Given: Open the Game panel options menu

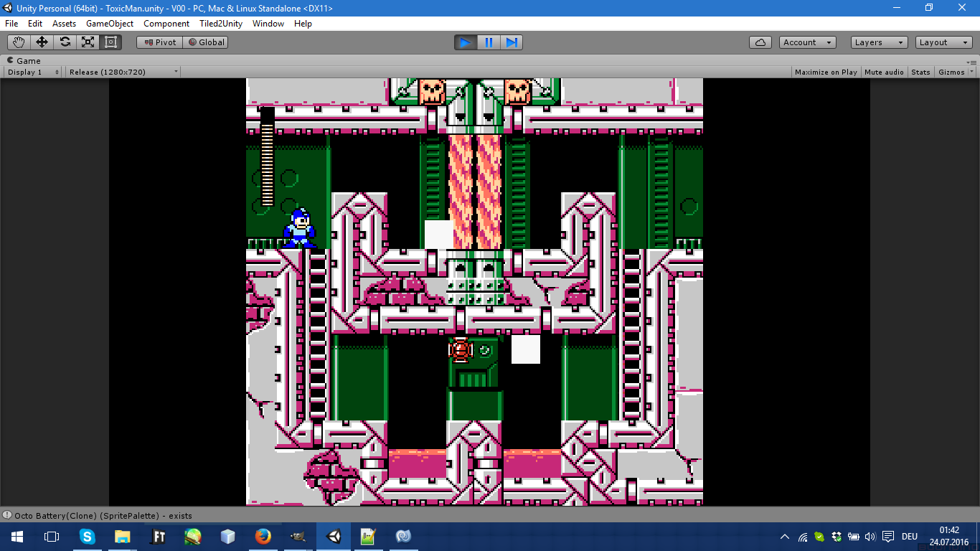Looking at the screenshot, I should pos(973,61).
